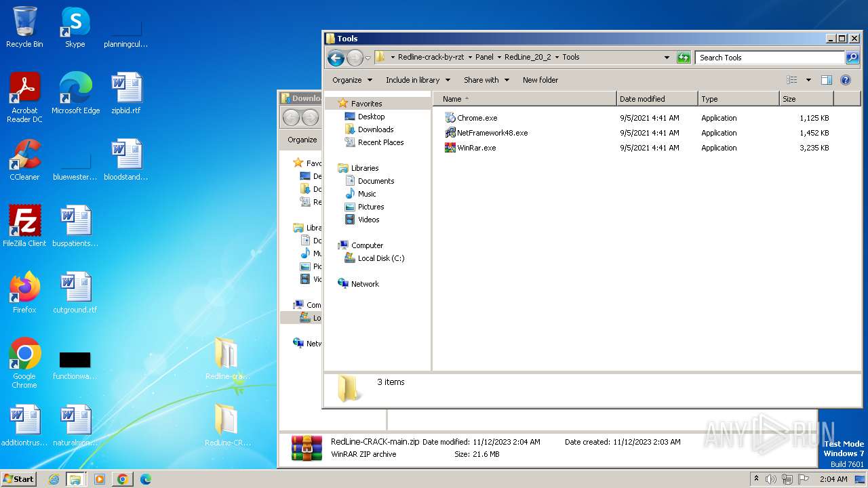The height and width of the screenshot is (488, 868).
Task: Select the Skype desktop shortcut
Action: coord(75,27)
